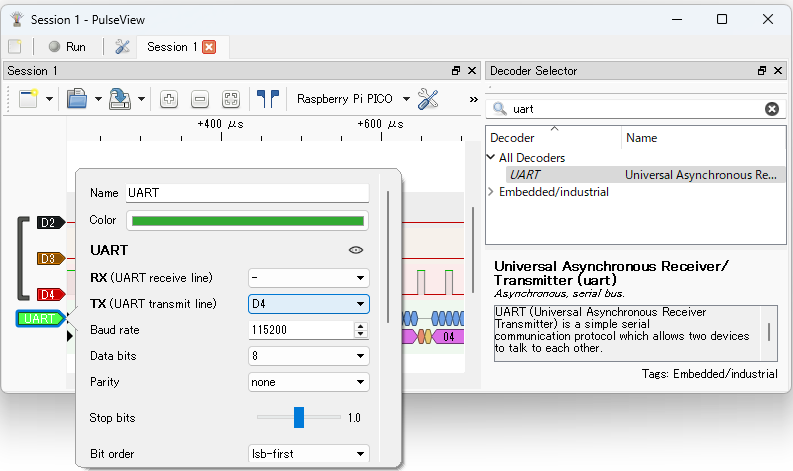Open the RX receive line dropdown
The image size is (793, 471).
pos(308,277)
